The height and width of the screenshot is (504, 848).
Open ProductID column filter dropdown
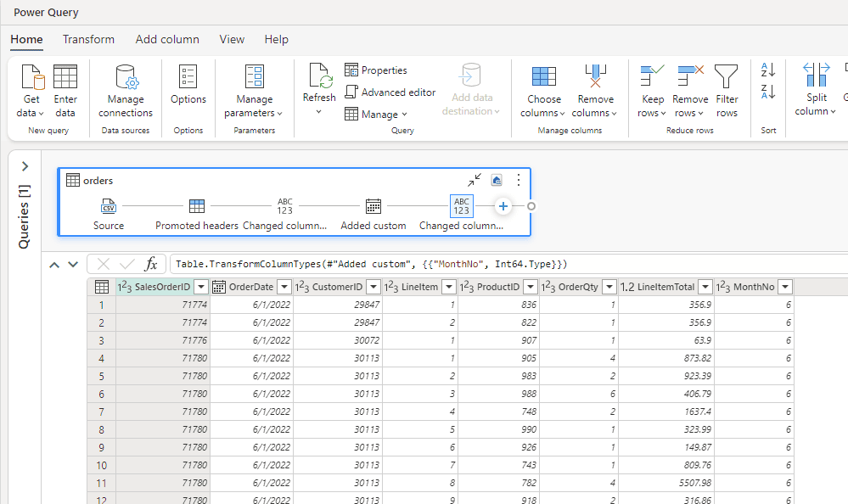click(531, 287)
